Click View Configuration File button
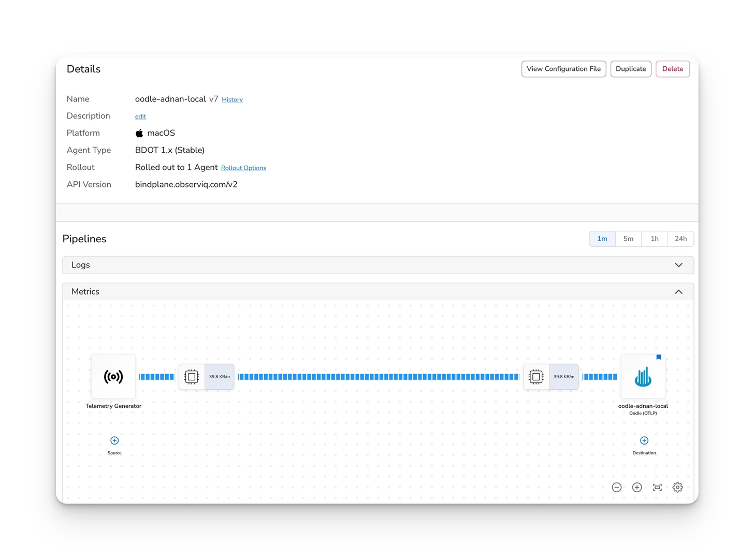 [x=563, y=69]
